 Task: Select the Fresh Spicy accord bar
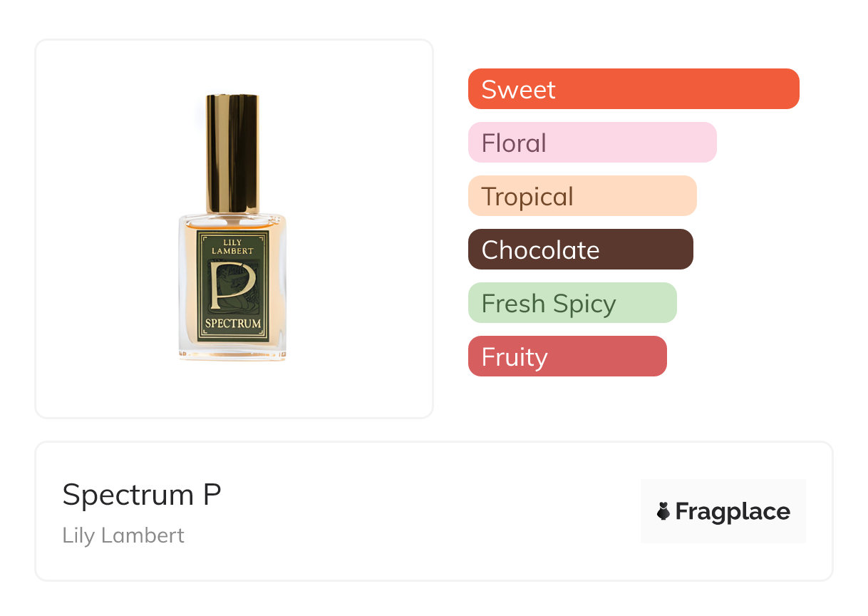tap(572, 303)
